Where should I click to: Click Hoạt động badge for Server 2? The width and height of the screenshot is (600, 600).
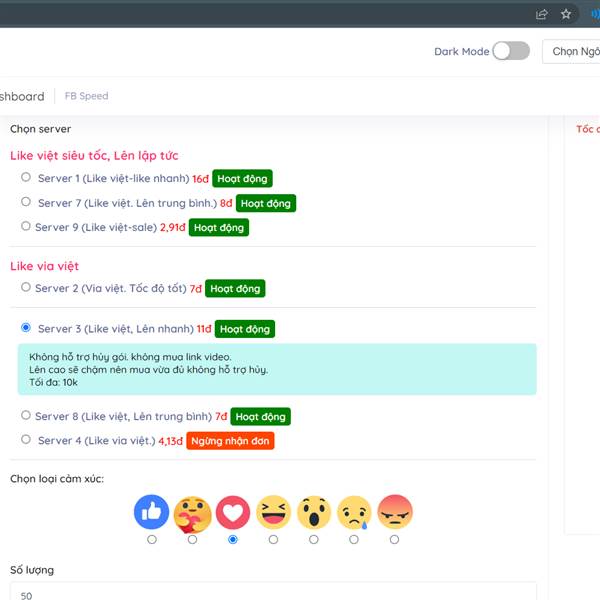point(235,289)
